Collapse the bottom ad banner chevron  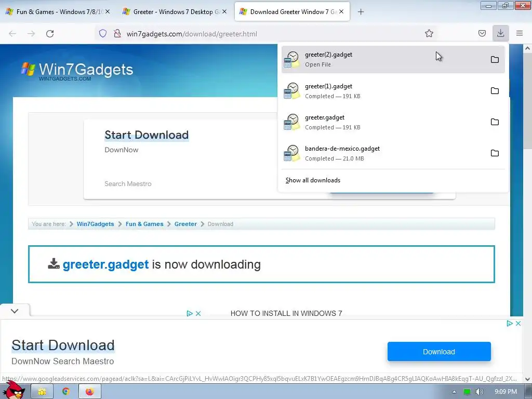click(x=15, y=311)
